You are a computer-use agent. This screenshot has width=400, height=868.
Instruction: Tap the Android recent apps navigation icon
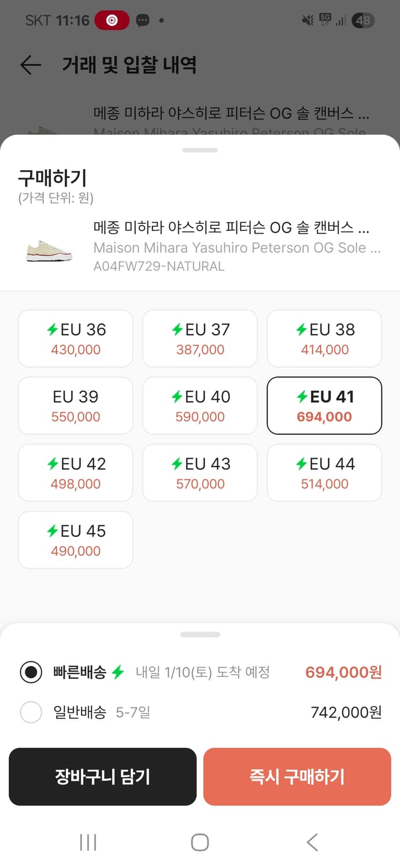pyautogui.click(x=88, y=842)
